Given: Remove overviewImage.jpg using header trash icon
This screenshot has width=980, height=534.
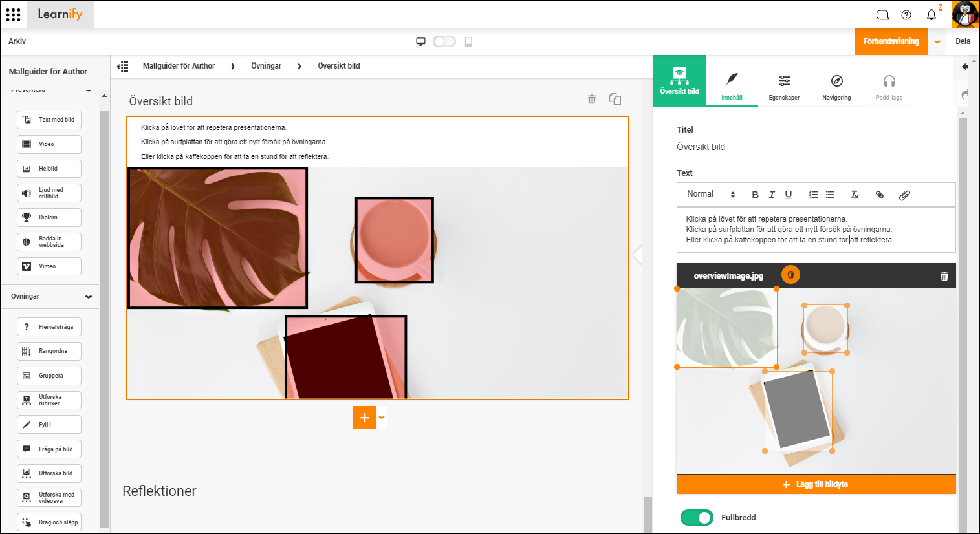Looking at the screenshot, I should (944, 276).
